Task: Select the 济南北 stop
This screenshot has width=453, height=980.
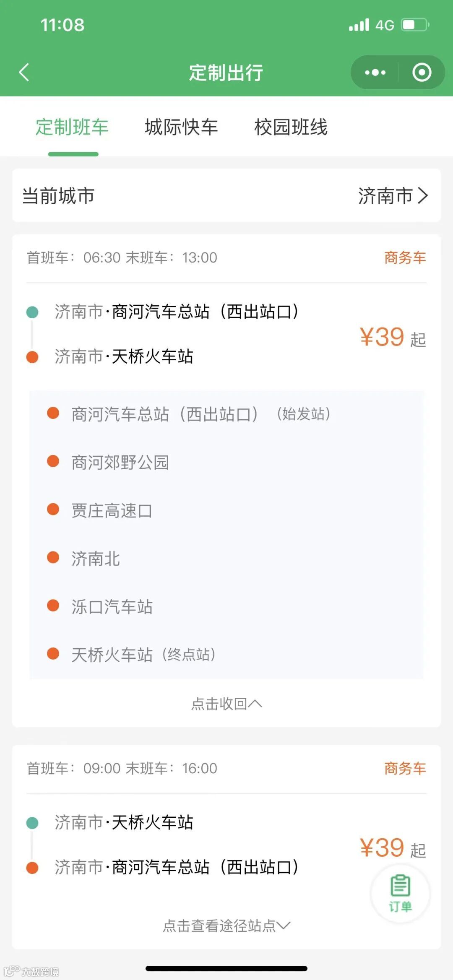Action: point(96,559)
